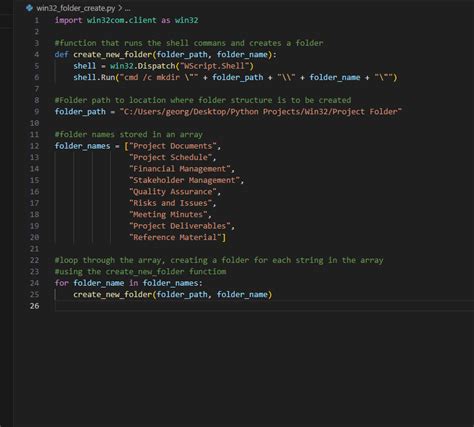Click create_new_folder in the def line
The image size is (474, 427).
tap(113, 55)
